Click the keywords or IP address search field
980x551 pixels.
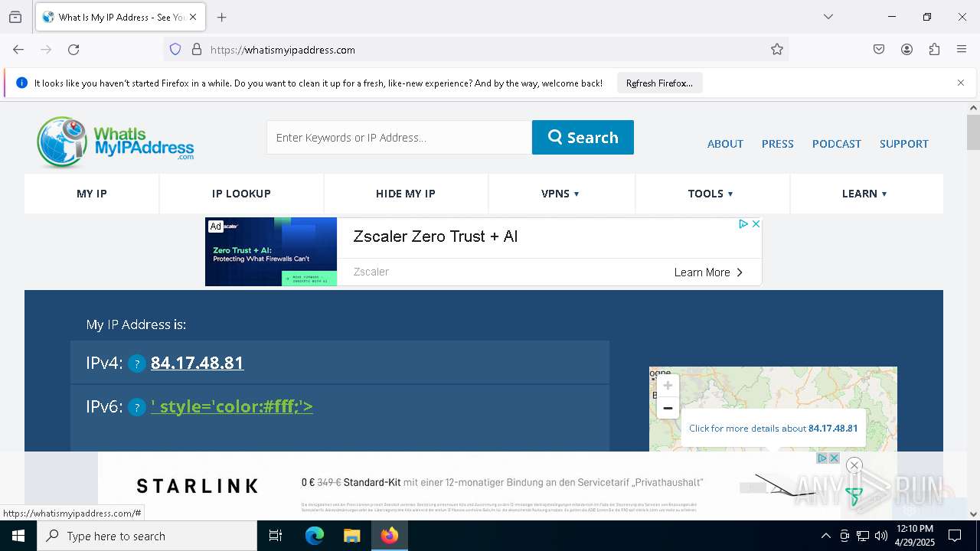tap(399, 138)
